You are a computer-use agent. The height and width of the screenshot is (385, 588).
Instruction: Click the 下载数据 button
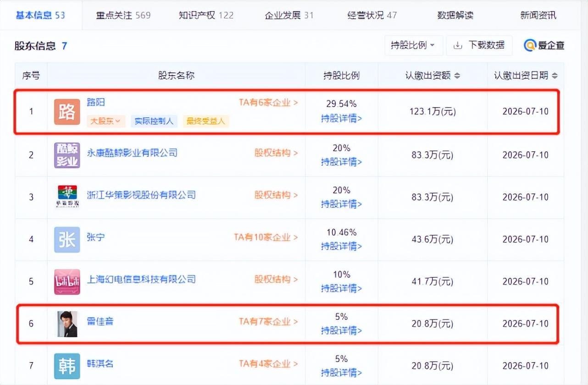point(479,45)
